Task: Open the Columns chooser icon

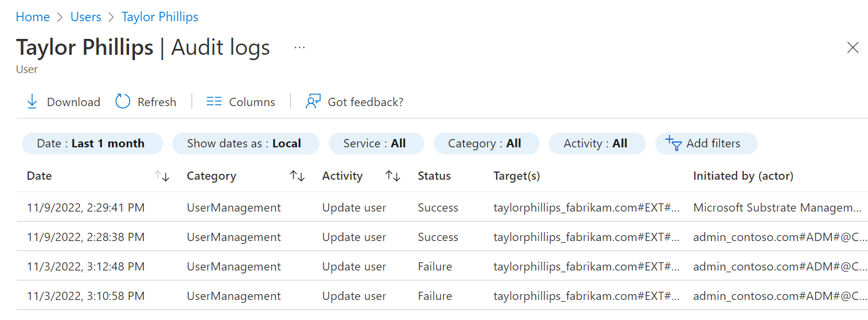Action: coord(214,101)
